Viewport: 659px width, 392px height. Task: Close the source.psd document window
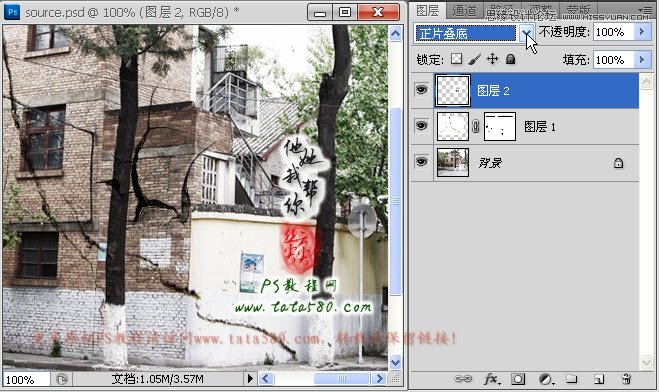[378, 12]
